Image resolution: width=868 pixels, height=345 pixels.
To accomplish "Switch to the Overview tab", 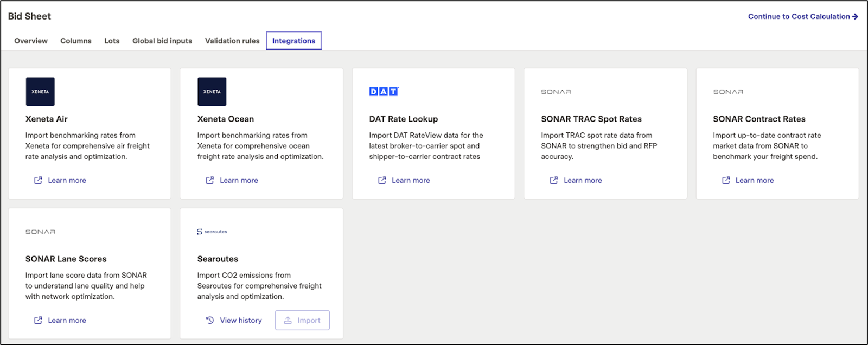I will pos(31,41).
